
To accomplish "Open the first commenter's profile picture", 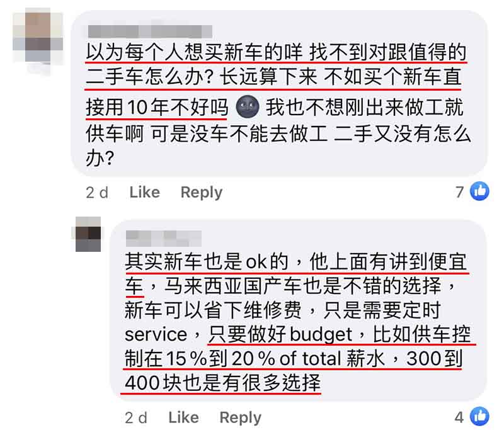I will (x=38, y=36).
